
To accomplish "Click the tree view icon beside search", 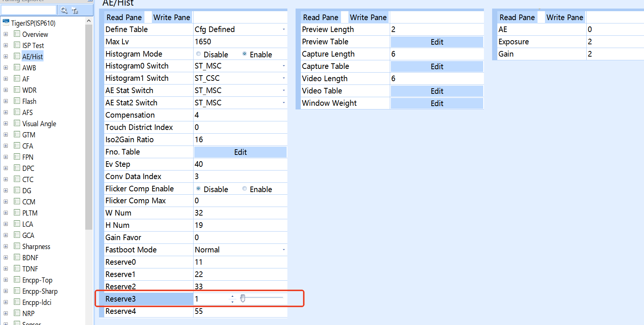I will [x=75, y=10].
